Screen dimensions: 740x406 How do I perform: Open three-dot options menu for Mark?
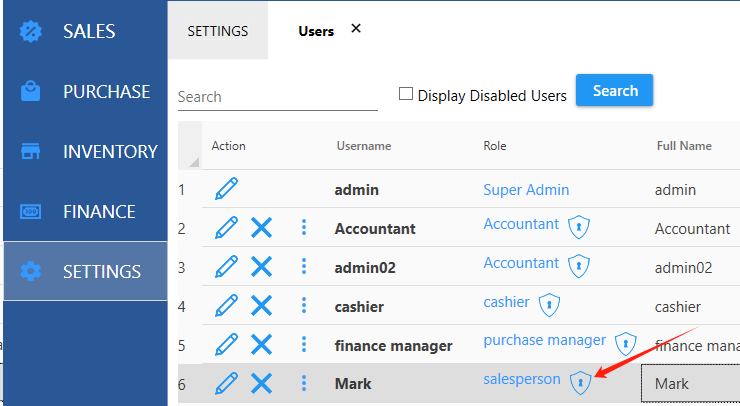click(304, 383)
